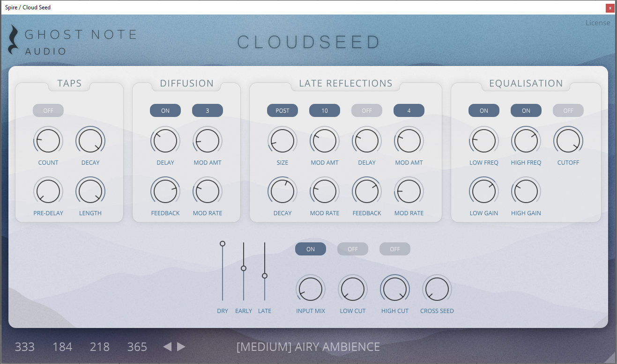Click the LATE REFLECTIONS section heading
This screenshot has height=364, width=617.
point(346,83)
